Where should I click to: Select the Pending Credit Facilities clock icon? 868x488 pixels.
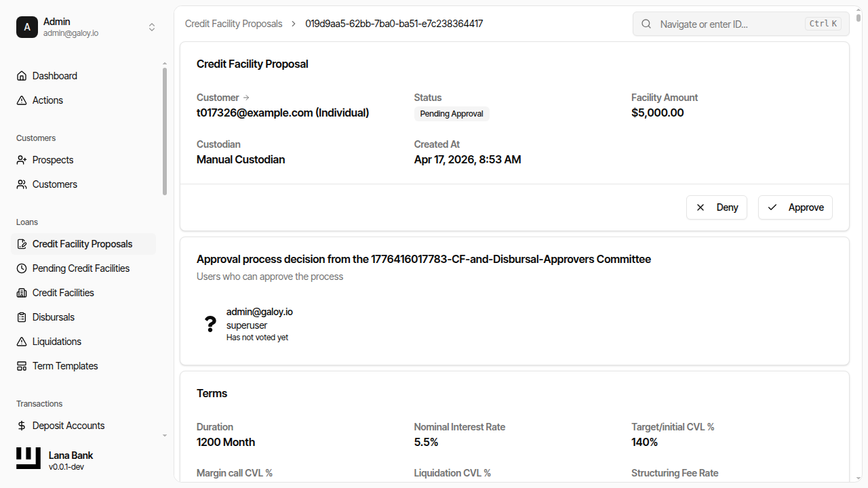[x=21, y=268]
